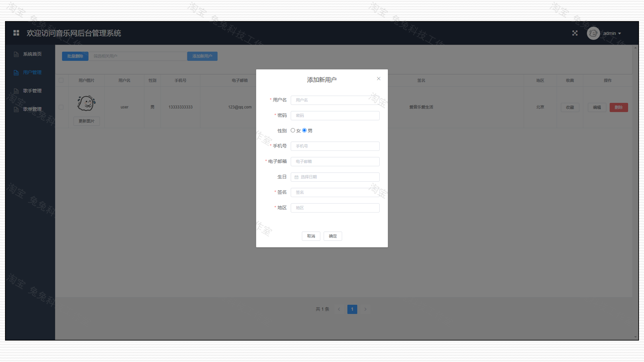Viewport: 644px width, 362px height.
Task: Open the calendar icon in 生日 field
Action: pyautogui.click(x=297, y=177)
